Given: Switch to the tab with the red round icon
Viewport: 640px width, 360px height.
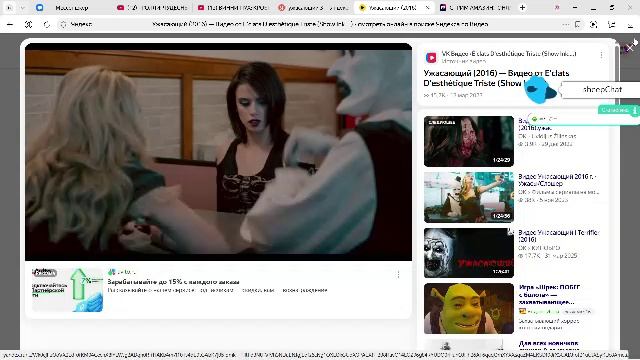Looking at the screenshot, I should tap(313, 7).
